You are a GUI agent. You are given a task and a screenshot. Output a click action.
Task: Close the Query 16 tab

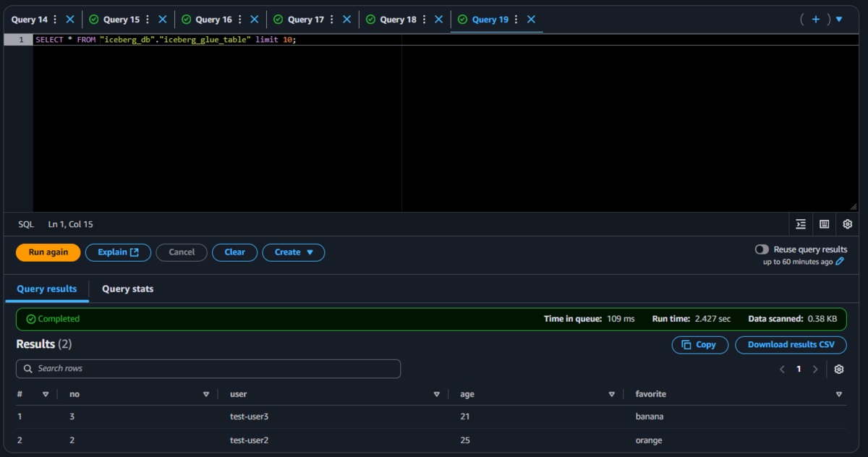(x=254, y=20)
